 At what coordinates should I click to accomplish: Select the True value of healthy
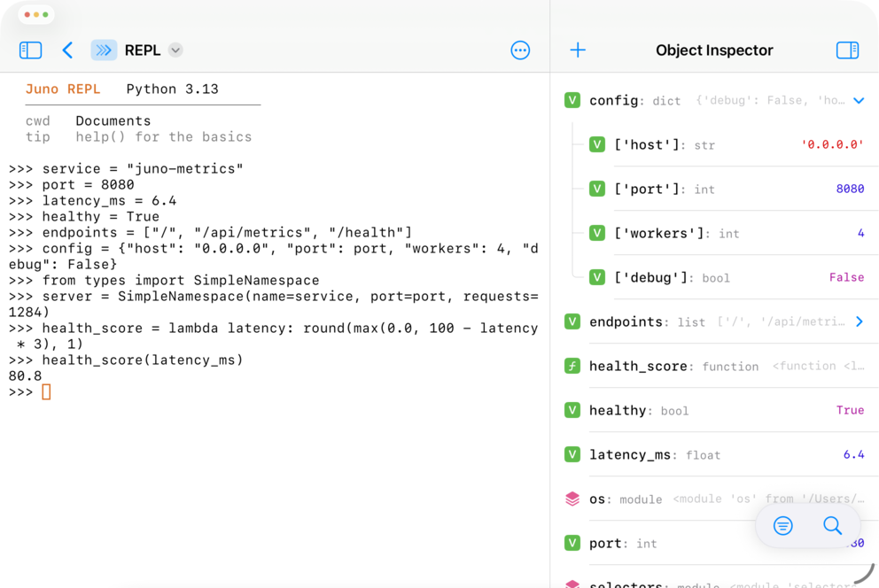[850, 411]
